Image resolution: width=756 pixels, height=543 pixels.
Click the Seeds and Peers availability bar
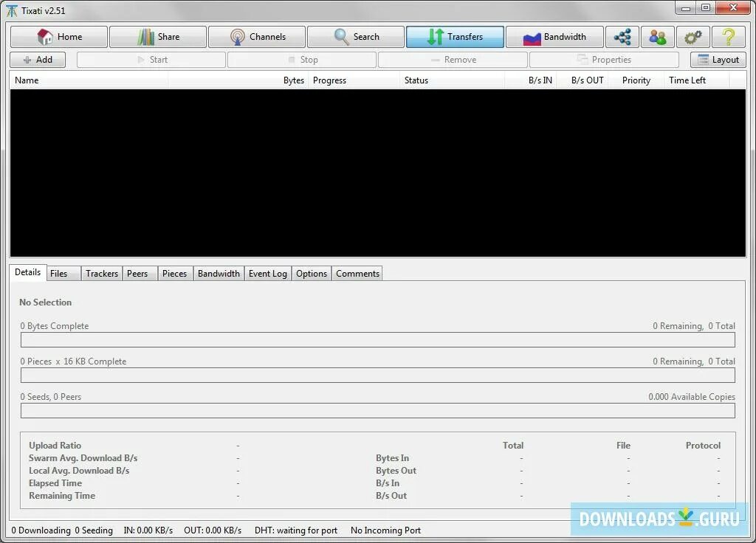pyautogui.click(x=378, y=411)
